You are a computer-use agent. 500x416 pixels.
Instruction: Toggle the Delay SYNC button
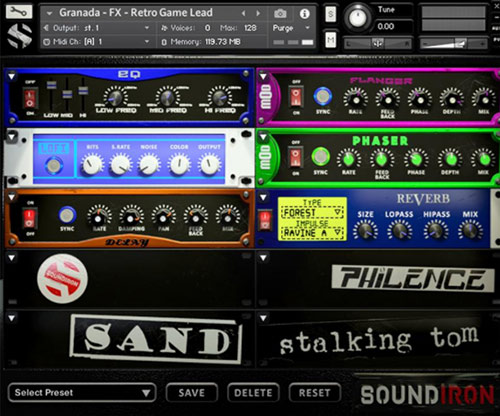coord(67,215)
